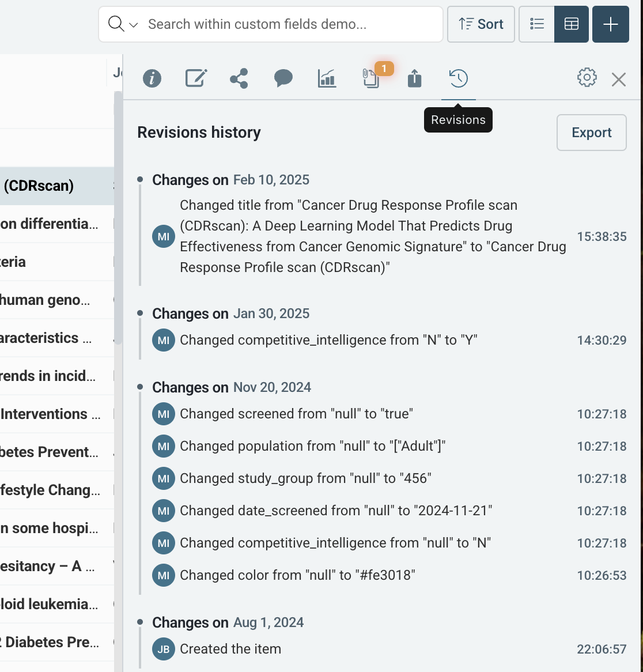Select the 'n some hospi...' list row
This screenshot has width=643, height=672.
point(57,528)
